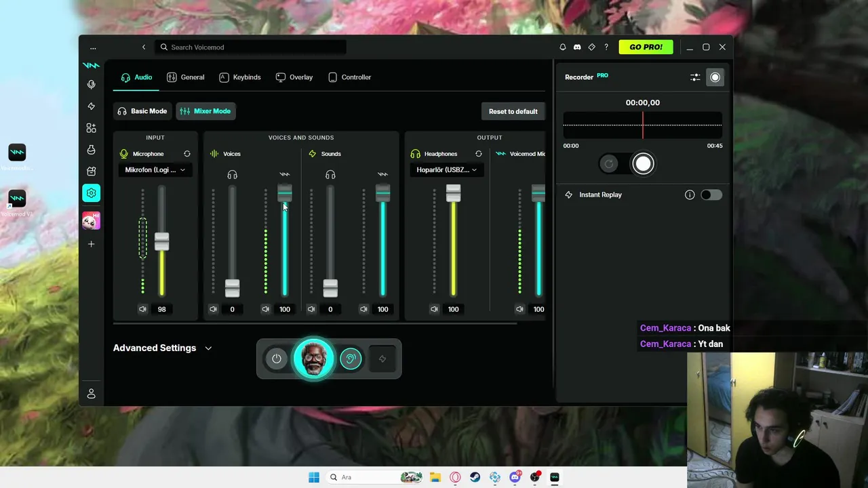Mute Voices Voicemod channel at 100
Viewport: 868px width, 488px height.
click(266, 309)
